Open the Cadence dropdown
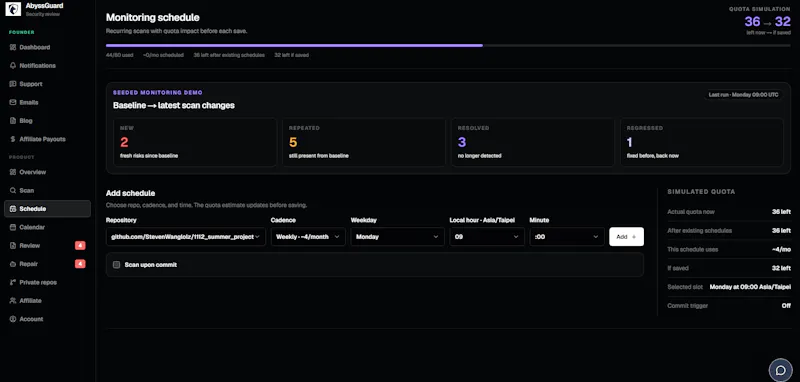Viewport: 800px width, 382px height. tap(308, 237)
